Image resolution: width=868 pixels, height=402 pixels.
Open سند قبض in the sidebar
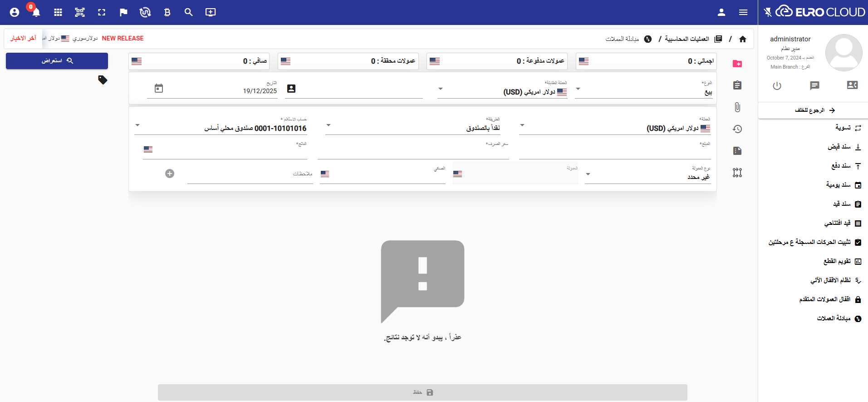[x=839, y=147]
